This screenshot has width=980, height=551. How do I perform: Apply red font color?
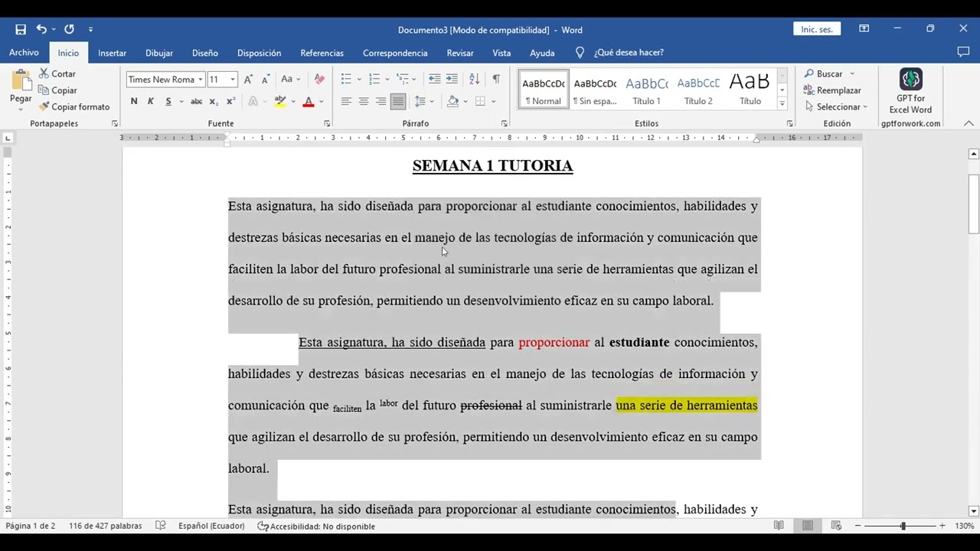click(309, 101)
